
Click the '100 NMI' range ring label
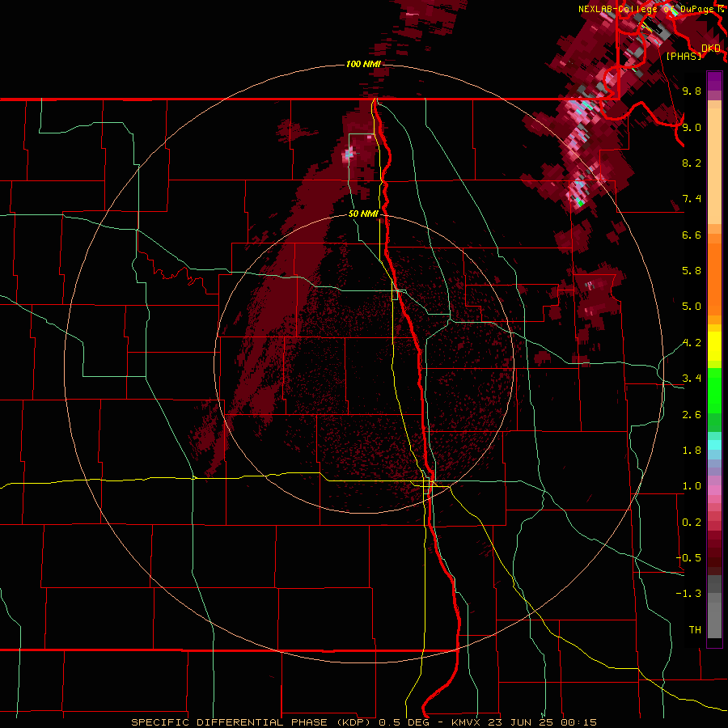tap(363, 64)
